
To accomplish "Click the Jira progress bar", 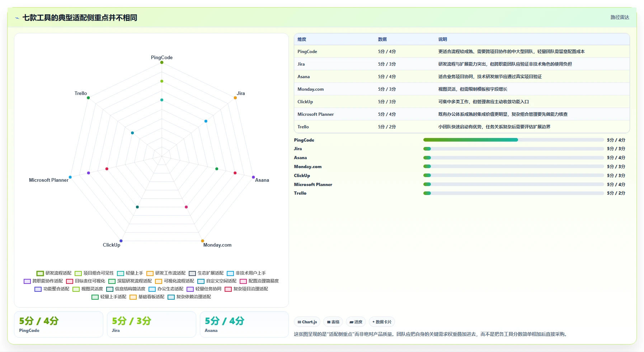I will pos(513,149).
